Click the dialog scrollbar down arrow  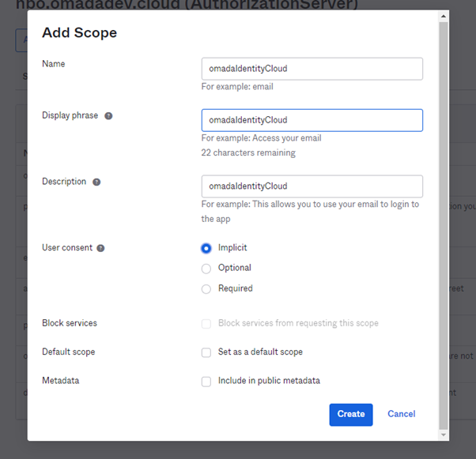pyautogui.click(x=444, y=435)
